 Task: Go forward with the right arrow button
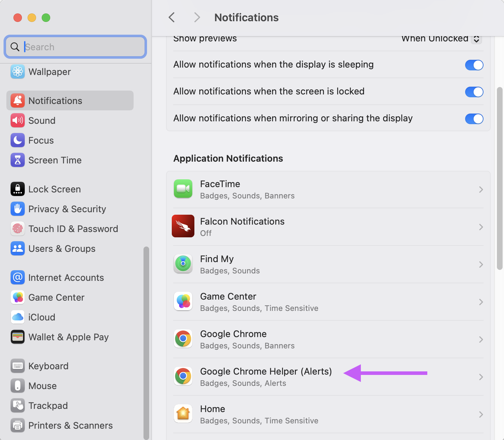point(197,17)
